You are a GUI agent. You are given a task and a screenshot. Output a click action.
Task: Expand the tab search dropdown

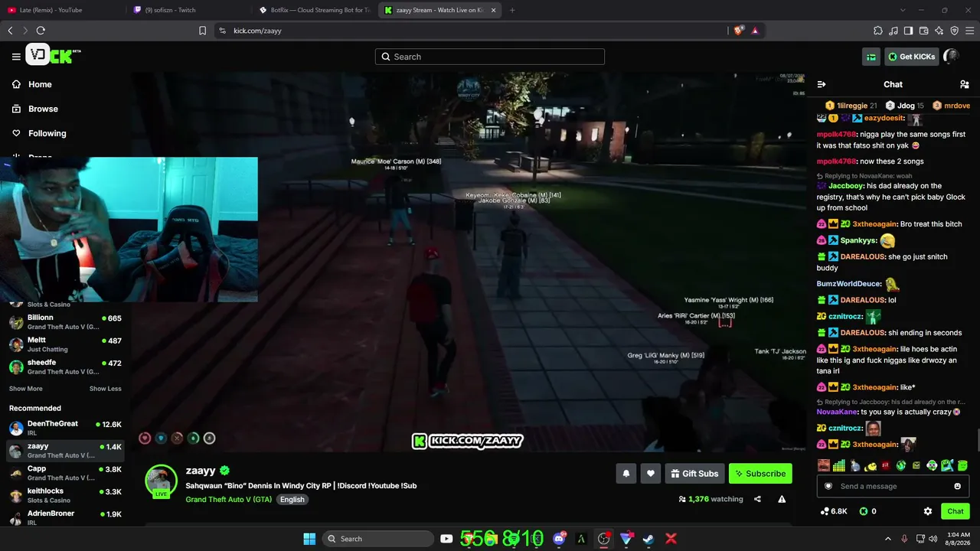[903, 10]
